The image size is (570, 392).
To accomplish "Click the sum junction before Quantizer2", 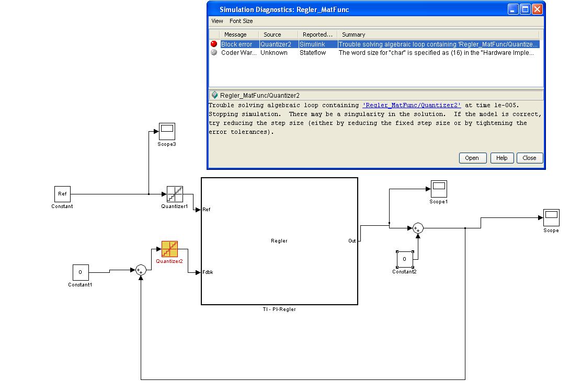I will [141, 270].
